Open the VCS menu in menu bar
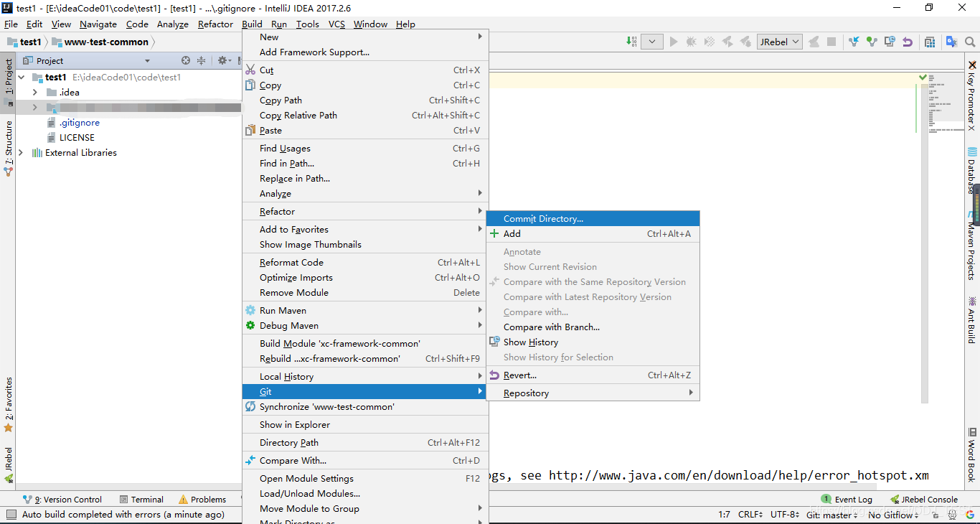Screen dimensions: 980x524 [x=336, y=24]
